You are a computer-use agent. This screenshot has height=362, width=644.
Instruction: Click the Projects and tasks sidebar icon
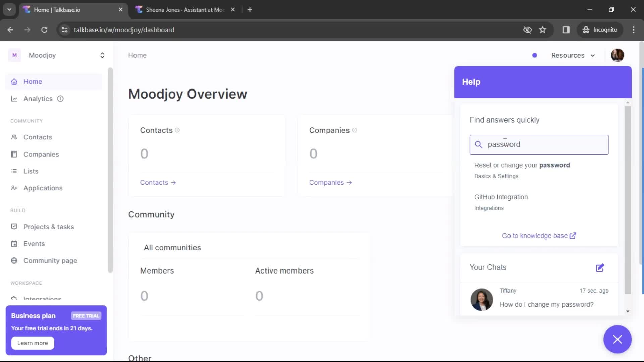coord(14,226)
